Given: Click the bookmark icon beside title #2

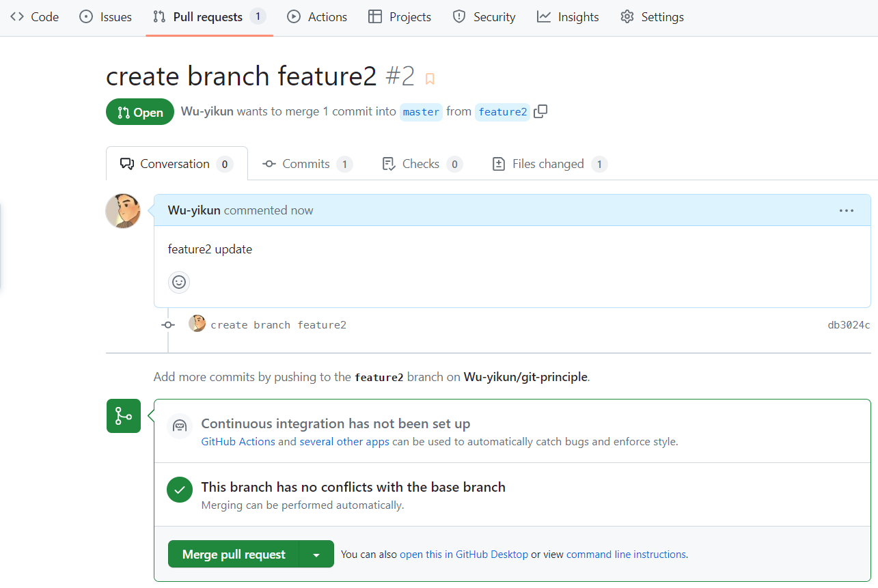Looking at the screenshot, I should [430, 79].
